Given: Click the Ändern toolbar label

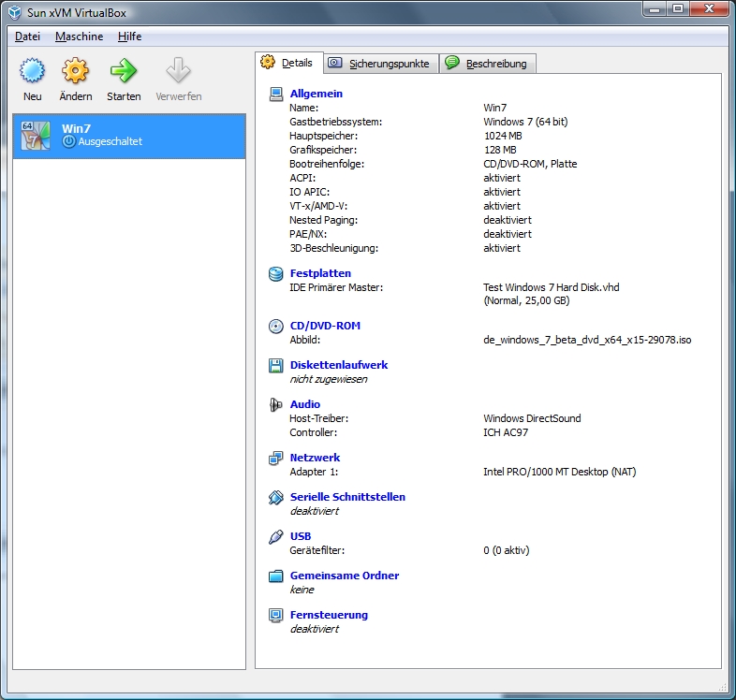Looking at the screenshot, I should 76,96.
